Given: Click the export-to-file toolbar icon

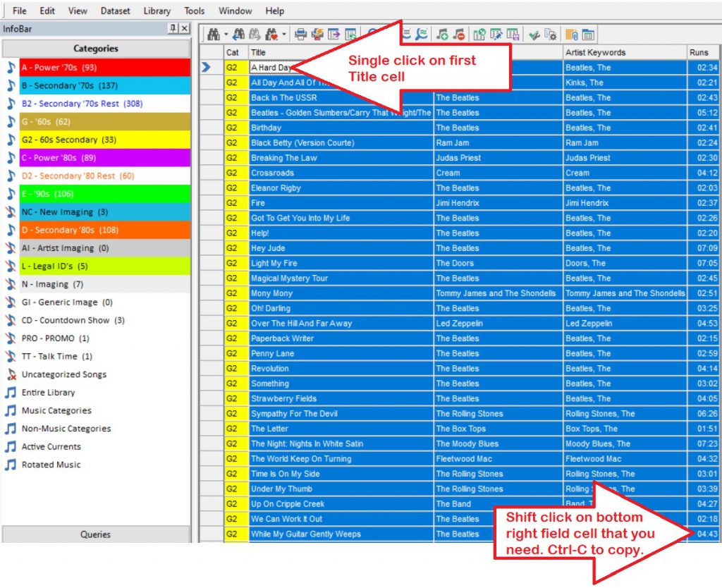Looking at the screenshot, I should [x=334, y=33].
